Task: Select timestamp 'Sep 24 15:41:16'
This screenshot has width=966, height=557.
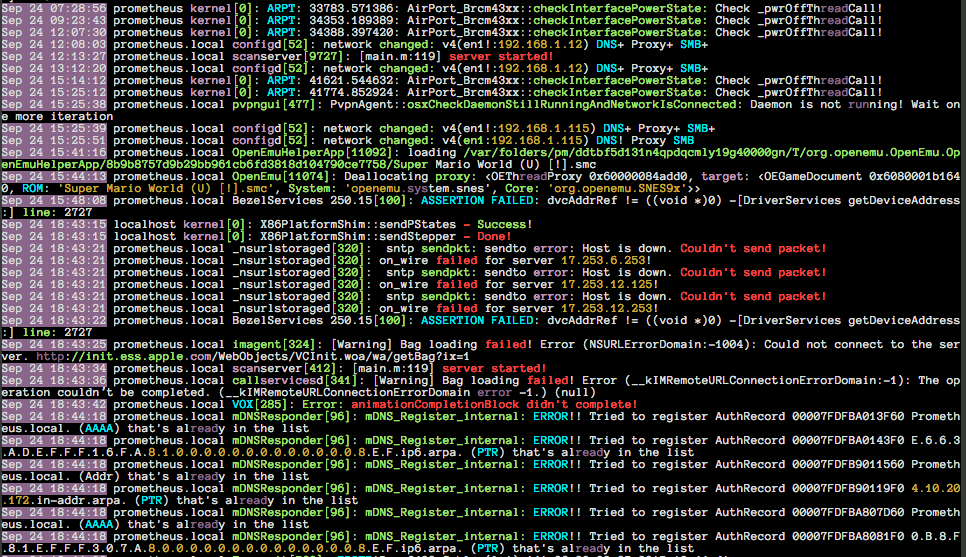Action: point(54,153)
